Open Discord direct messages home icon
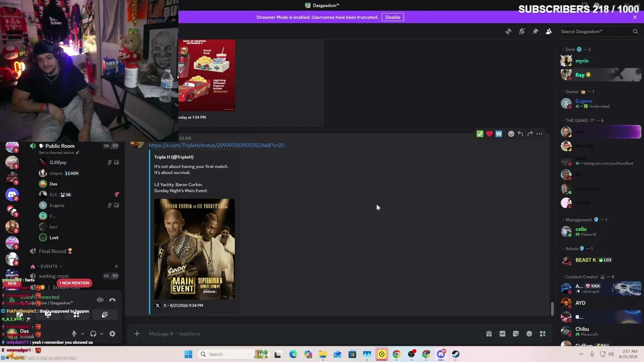This screenshot has width=644, height=362. [12, 195]
